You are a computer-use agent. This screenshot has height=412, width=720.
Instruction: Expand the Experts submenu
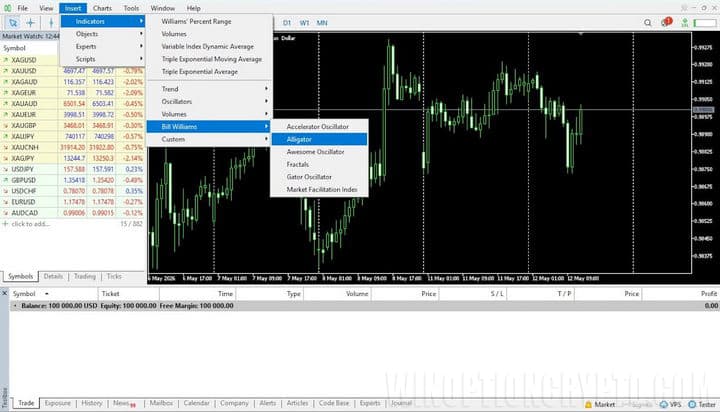(x=103, y=46)
